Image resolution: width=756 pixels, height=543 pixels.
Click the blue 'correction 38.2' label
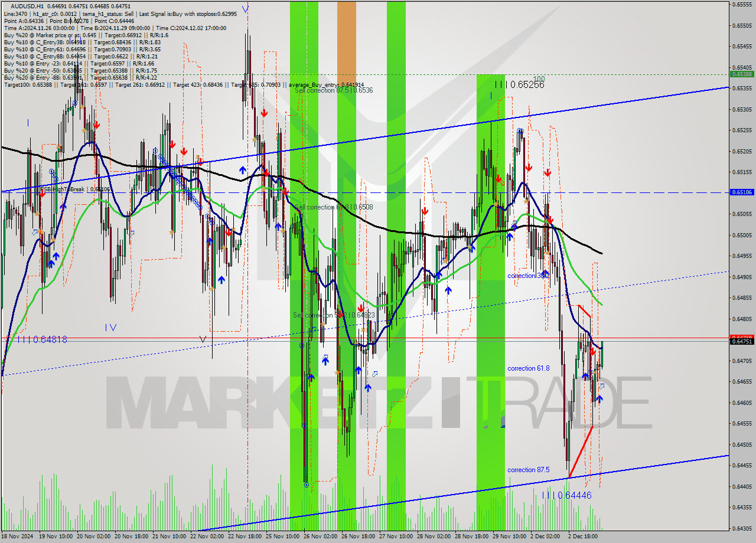point(529,276)
